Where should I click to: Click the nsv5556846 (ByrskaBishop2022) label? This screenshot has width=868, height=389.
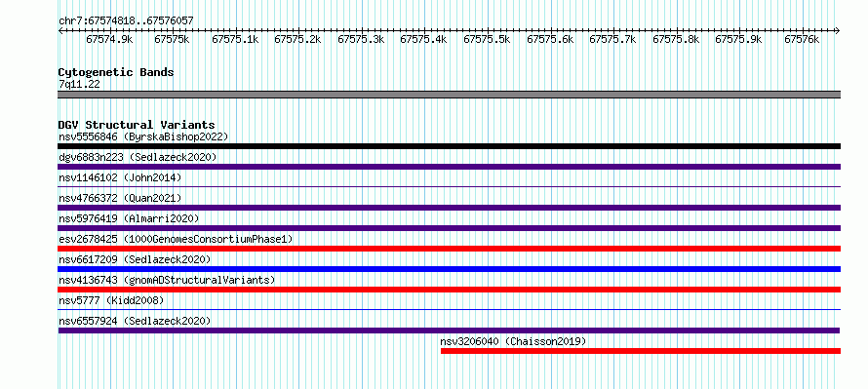tap(143, 136)
